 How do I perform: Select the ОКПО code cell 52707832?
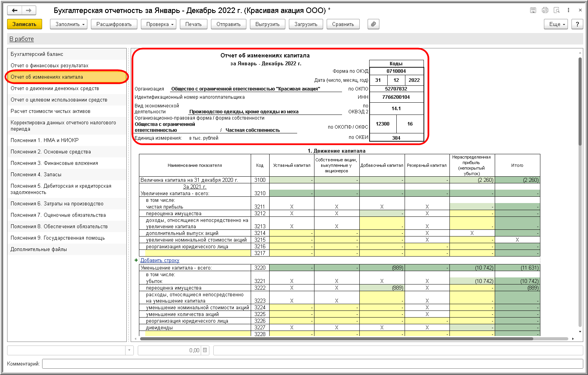click(x=396, y=89)
